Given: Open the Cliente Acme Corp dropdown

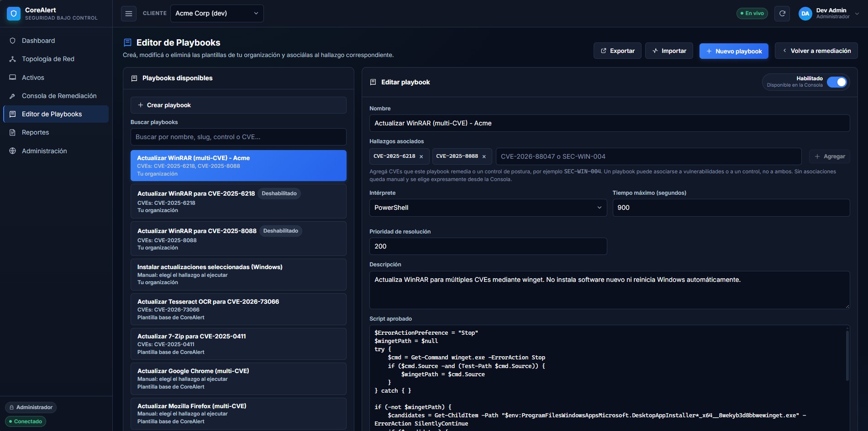Looking at the screenshot, I should pos(217,13).
